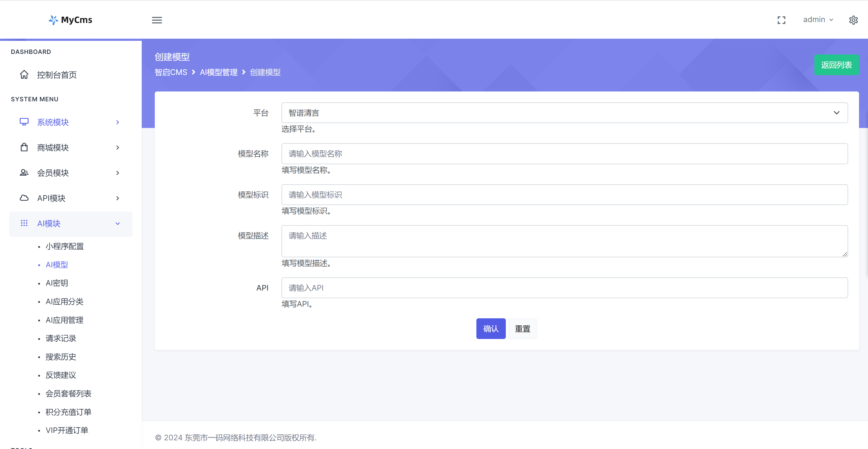Open VIP开通订单 submenu item
868x449 pixels.
click(x=67, y=430)
